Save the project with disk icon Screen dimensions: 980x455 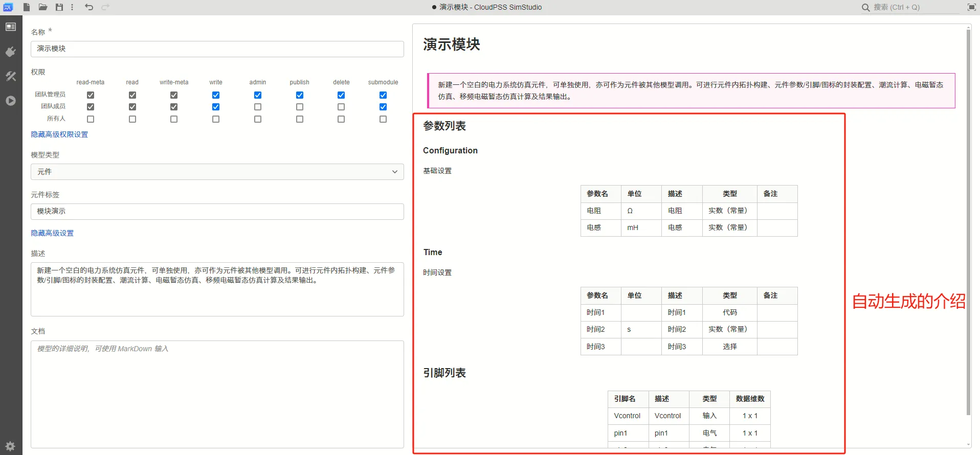pyautogui.click(x=59, y=7)
